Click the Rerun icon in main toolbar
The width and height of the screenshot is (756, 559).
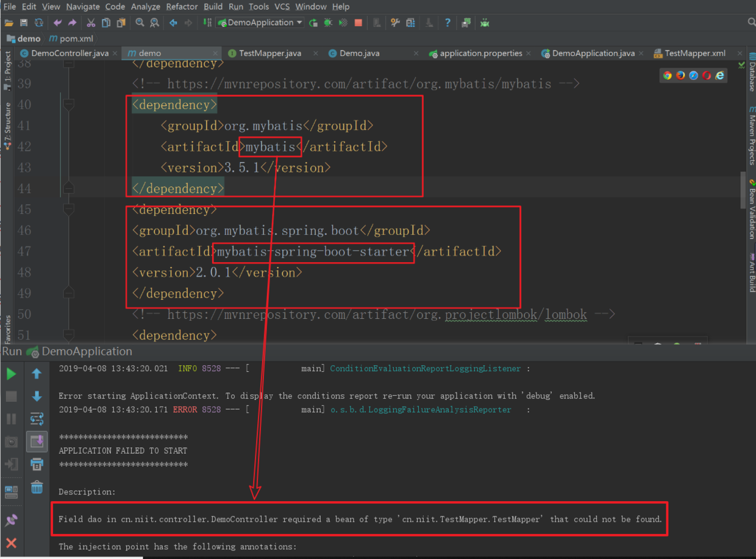click(x=313, y=23)
